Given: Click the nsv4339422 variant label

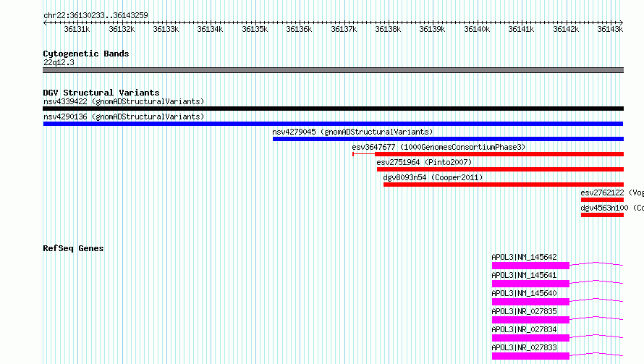Looking at the screenshot, I should coord(124,101).
